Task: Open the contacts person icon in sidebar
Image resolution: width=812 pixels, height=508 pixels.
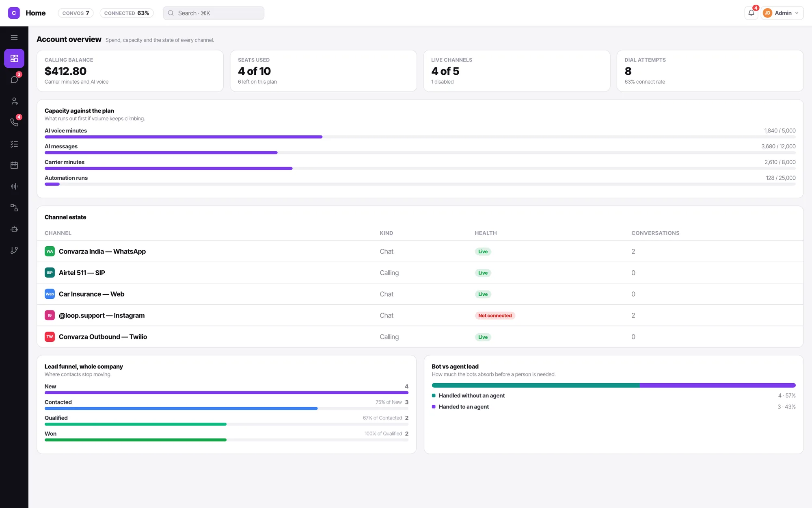Action: [14, 101]
